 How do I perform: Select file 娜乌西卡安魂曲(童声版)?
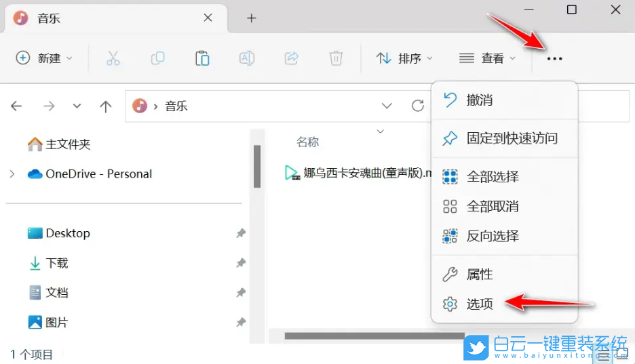click(x=358, y=173)
